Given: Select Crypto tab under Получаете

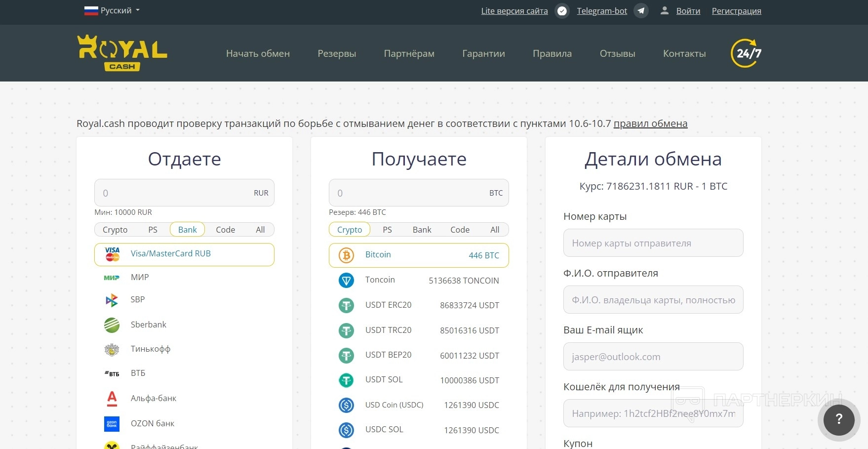Looking at the screenshot, I should 350,230.
